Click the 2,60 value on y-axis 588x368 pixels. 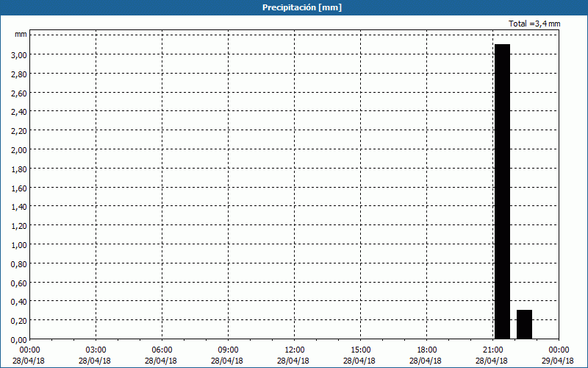point(19,93)
